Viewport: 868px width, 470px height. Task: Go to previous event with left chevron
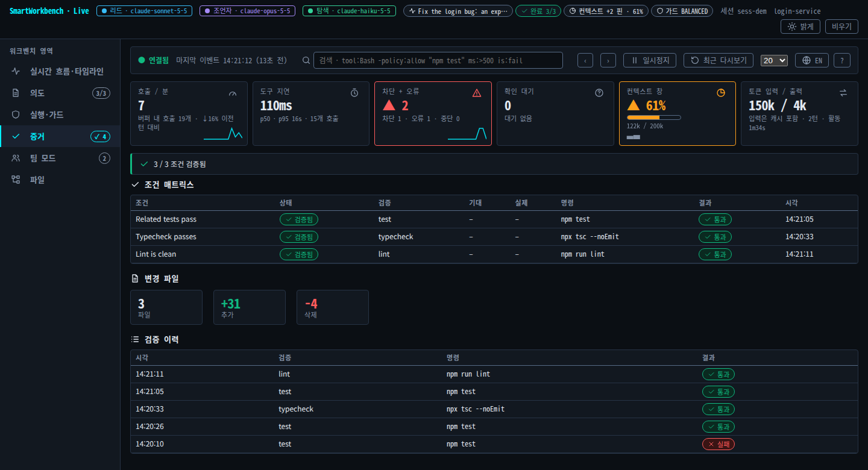585,60
